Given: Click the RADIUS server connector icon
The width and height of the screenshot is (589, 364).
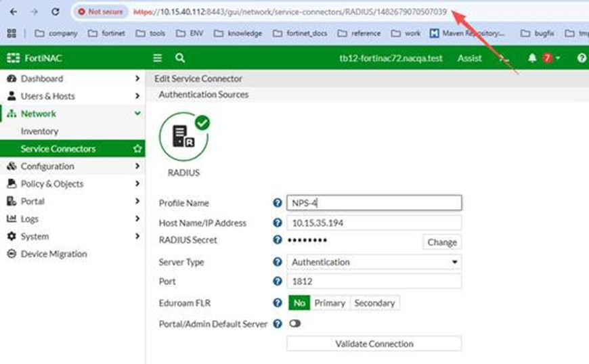Looking at the screenshot, I should pos(183,137).
